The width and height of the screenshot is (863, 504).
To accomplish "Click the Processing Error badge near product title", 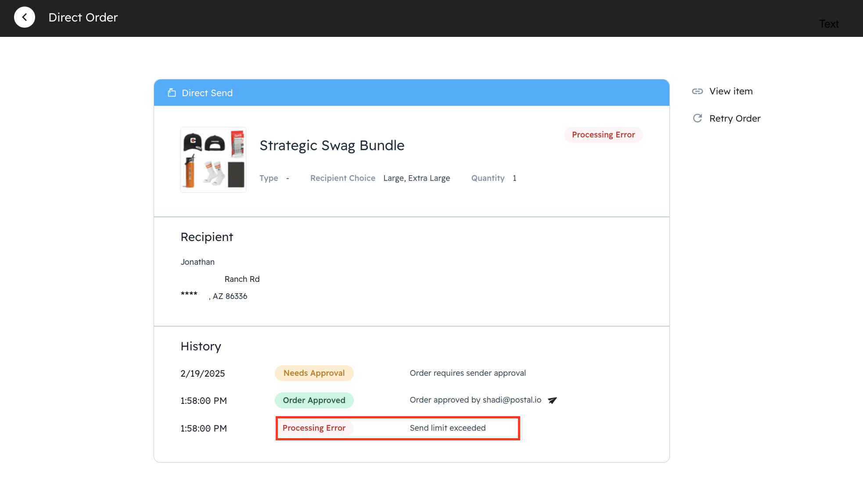I will [603, 135].
